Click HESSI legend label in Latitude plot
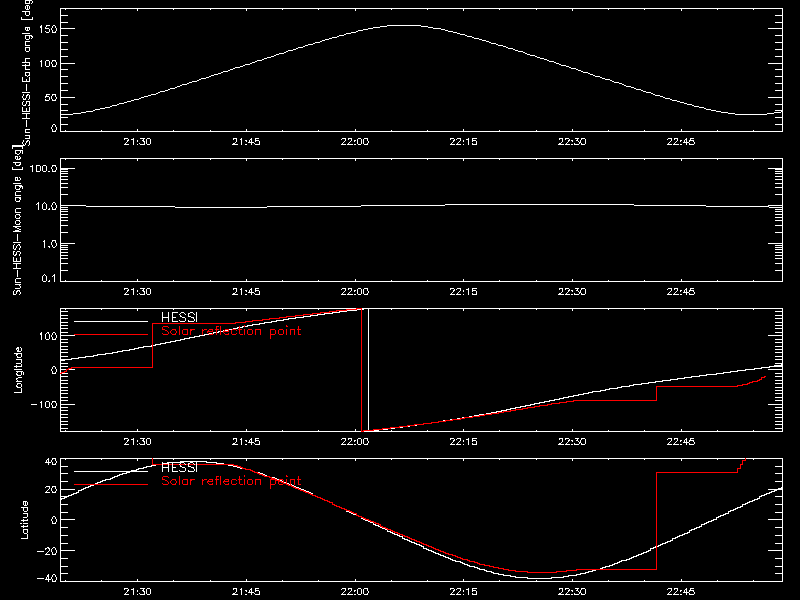 pos(179,467)
